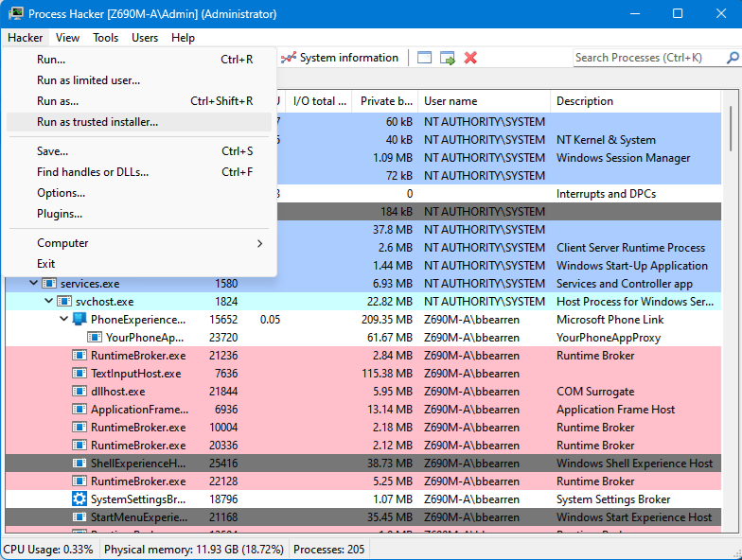Click Processes: 205 status entry
This screenshot has height=560, width=742.
coord(329,549)
